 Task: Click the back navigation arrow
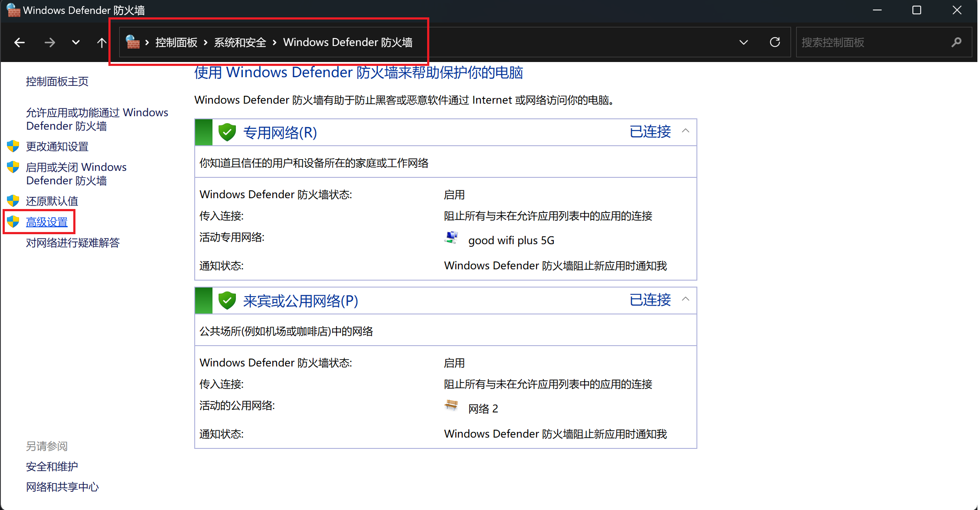pos(20,42)
